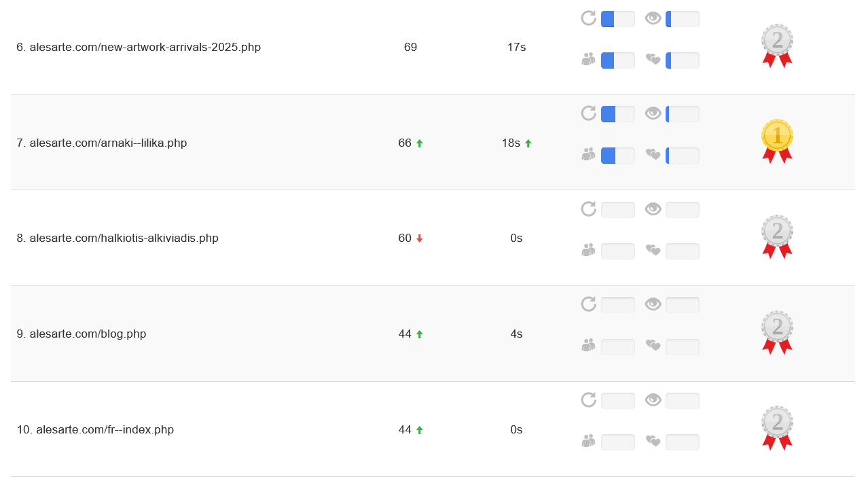Open alesarte.com/halkiotis-alkiviadis.php page link
Screen dimensions: 868x481
click(124, 238)
